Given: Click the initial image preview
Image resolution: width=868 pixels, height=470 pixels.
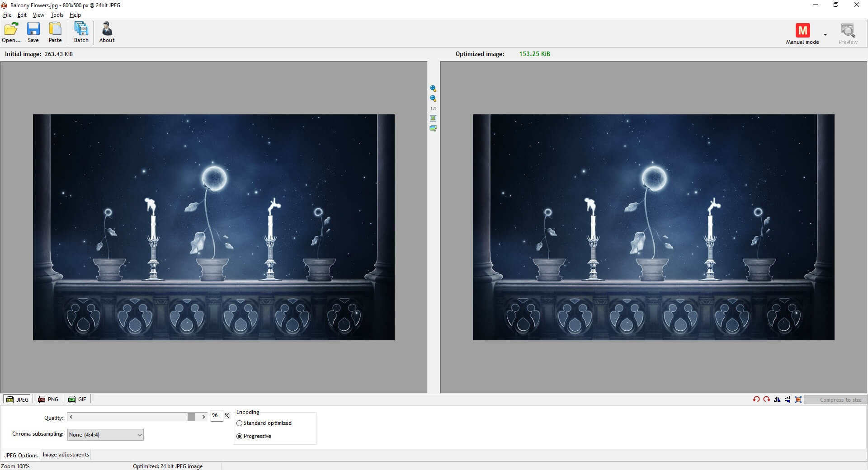Looking at the screenshot, I should pos(214,227).
